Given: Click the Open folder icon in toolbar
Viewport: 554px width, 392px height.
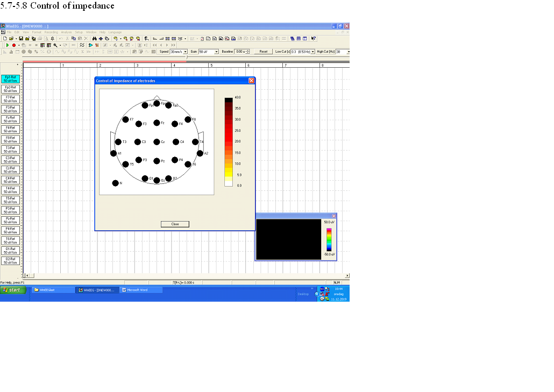Looking at the screenshot, I should 11,39.
